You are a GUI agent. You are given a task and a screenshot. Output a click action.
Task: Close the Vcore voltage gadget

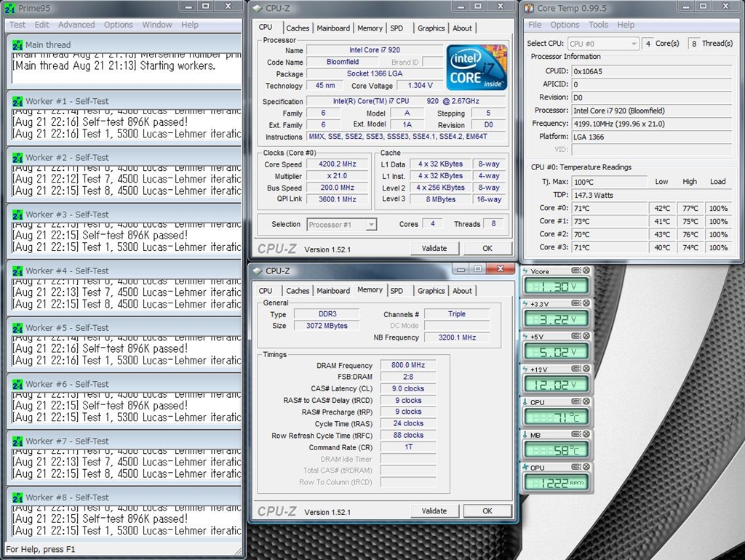pos(586,271)
